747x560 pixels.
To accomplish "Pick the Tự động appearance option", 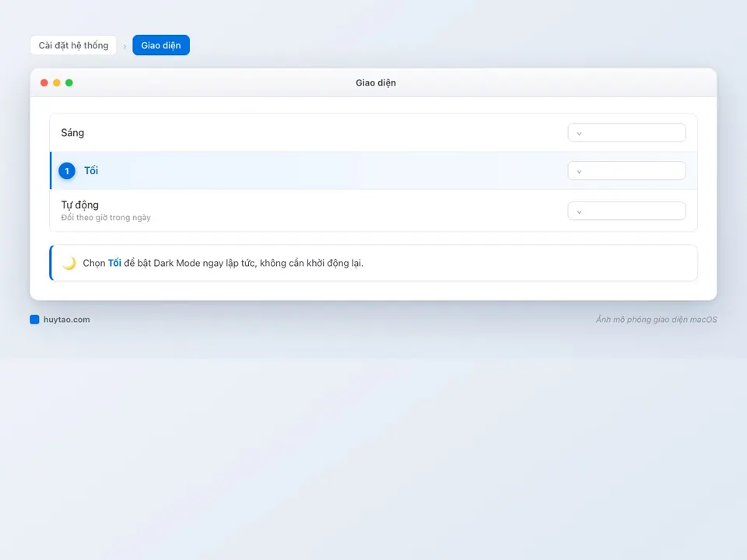I will (x=373, y=211).
